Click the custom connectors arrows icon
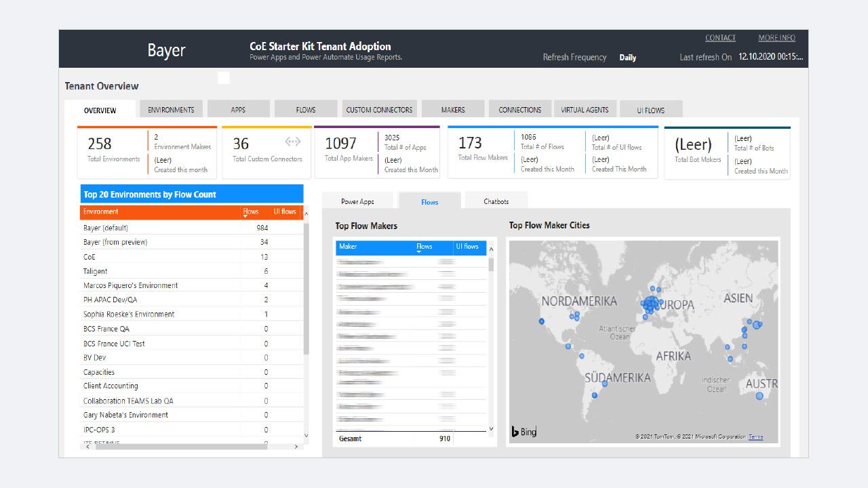 coord(292,142)
